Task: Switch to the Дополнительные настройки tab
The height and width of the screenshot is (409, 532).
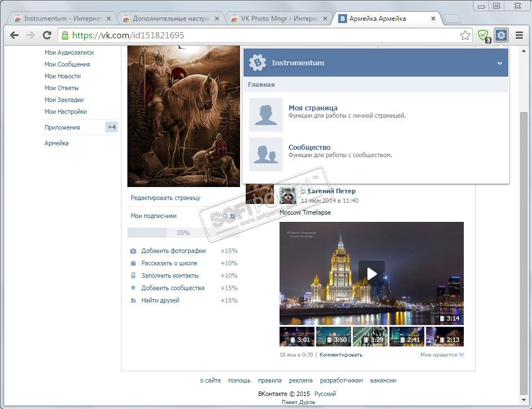Action: tap(172, 19)
